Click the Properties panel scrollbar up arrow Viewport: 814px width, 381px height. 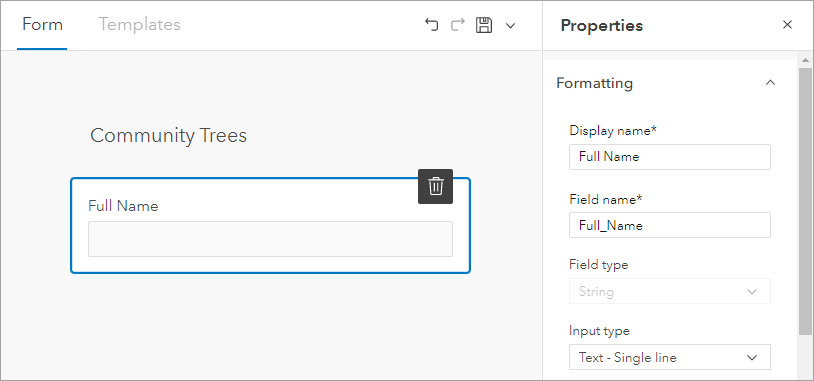805,60
